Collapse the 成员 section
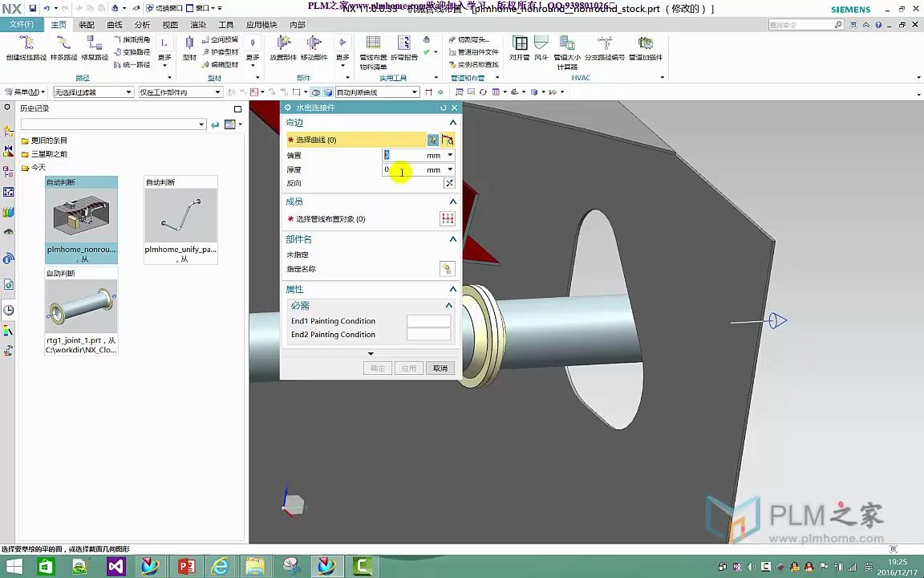This screenshot has width=924, height=578. [452, 201]
